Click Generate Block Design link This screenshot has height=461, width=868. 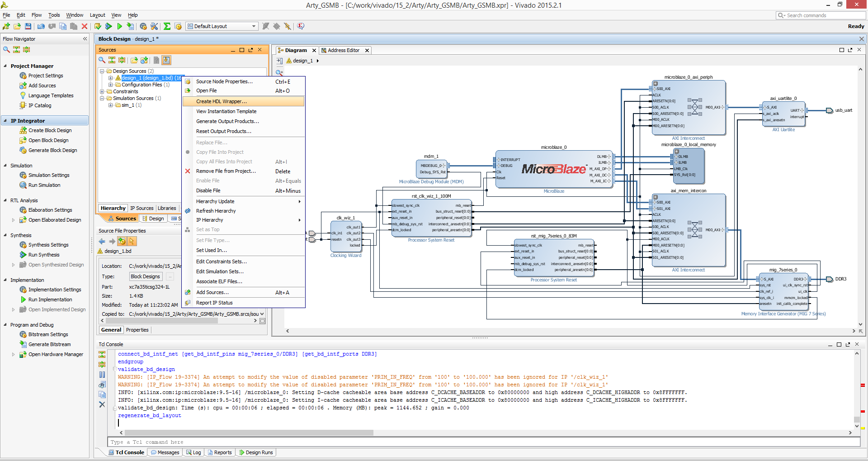(x=52, y=150)
